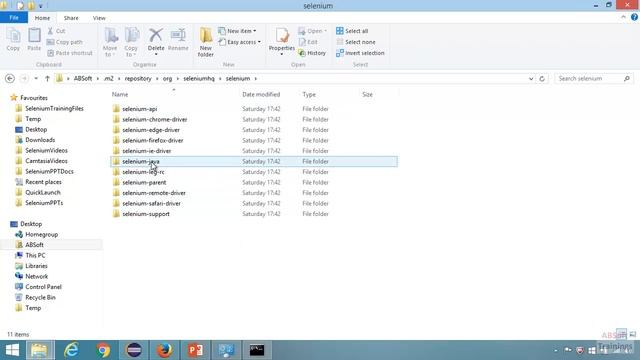Image resolution: width=640 pixels, height=360 pixels.
Task: Open the File menu tab
Action: [x=14, y=18]
